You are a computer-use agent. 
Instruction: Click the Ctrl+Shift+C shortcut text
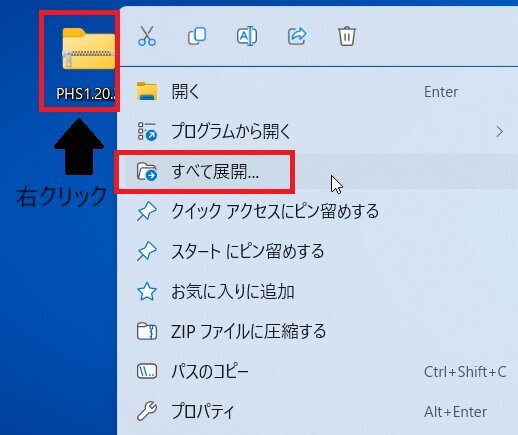[465, 372]
